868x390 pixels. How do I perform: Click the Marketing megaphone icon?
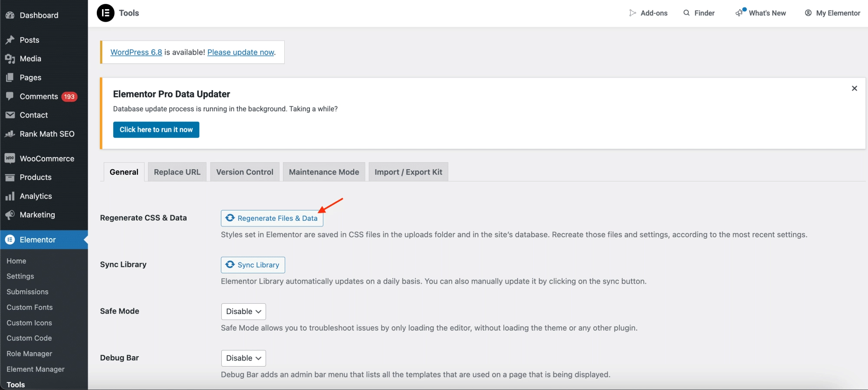click(10, 215)
